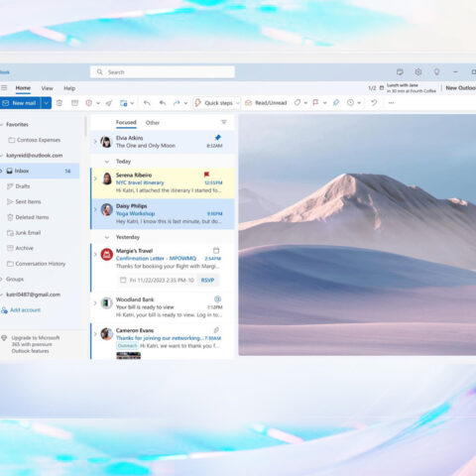This screenshot has height=476, width=476.
Task: Open the Conversation History folder
Action: [41, 264]
